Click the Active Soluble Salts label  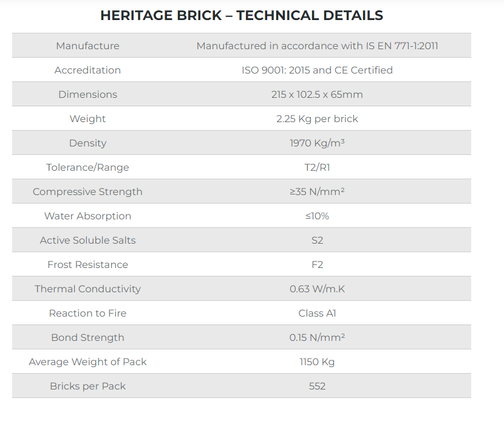pyautogui.click(x=88, y=240)
